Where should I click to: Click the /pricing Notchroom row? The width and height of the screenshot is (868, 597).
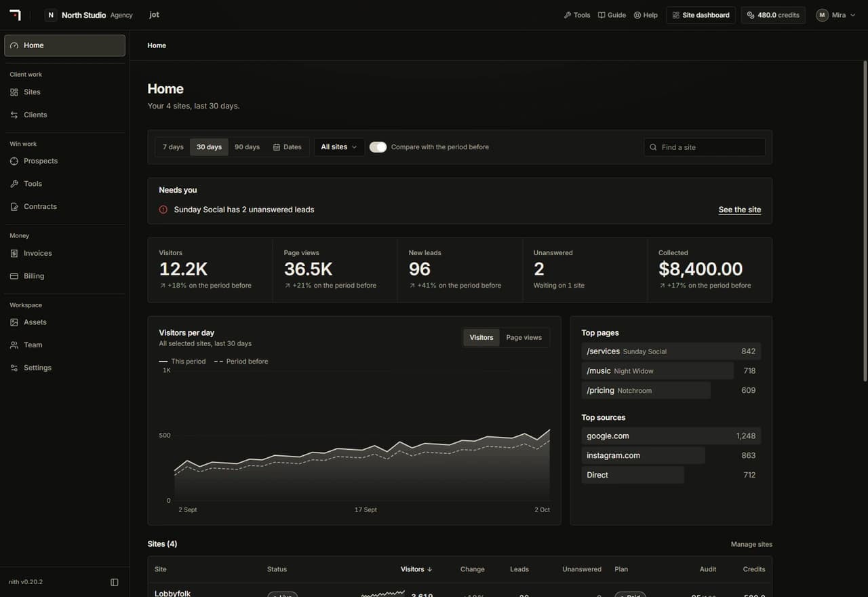(x=671, y=391)
